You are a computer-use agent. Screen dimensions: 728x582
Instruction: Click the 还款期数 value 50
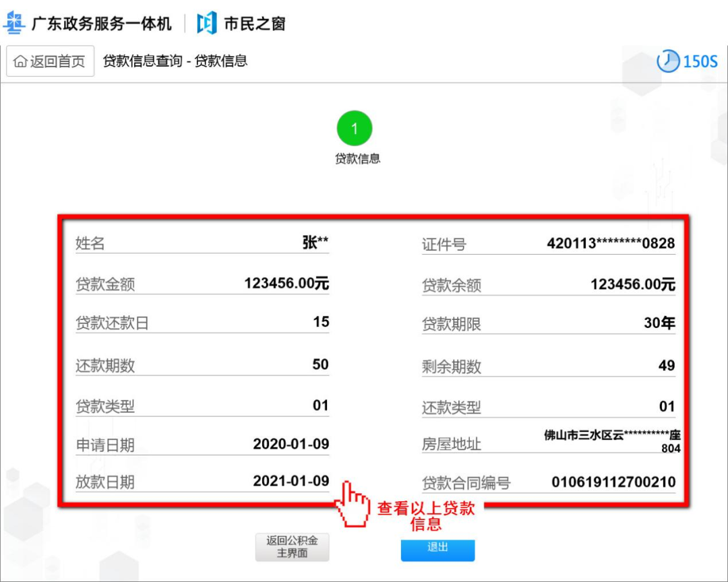tap(320, 364)
